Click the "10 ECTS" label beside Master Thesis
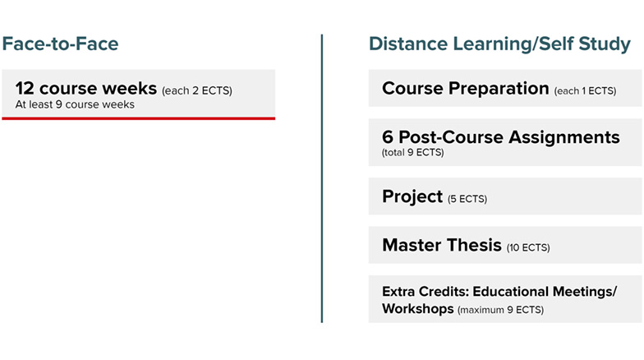 [528, 247]
